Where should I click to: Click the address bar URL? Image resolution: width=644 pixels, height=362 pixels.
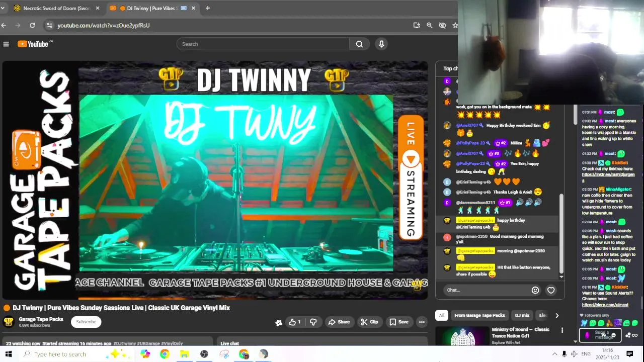104,25
